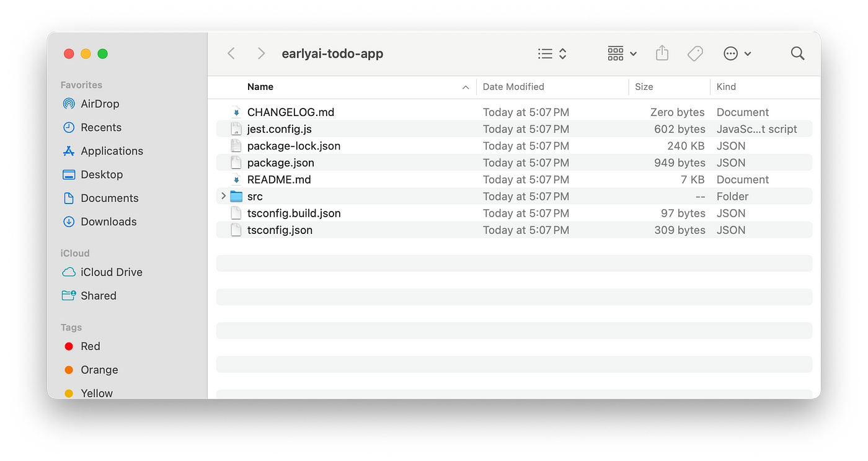This screenshot has height=461, width=868.
Task: Go forward with the right chevron button
Action: [x=261, y=54]
